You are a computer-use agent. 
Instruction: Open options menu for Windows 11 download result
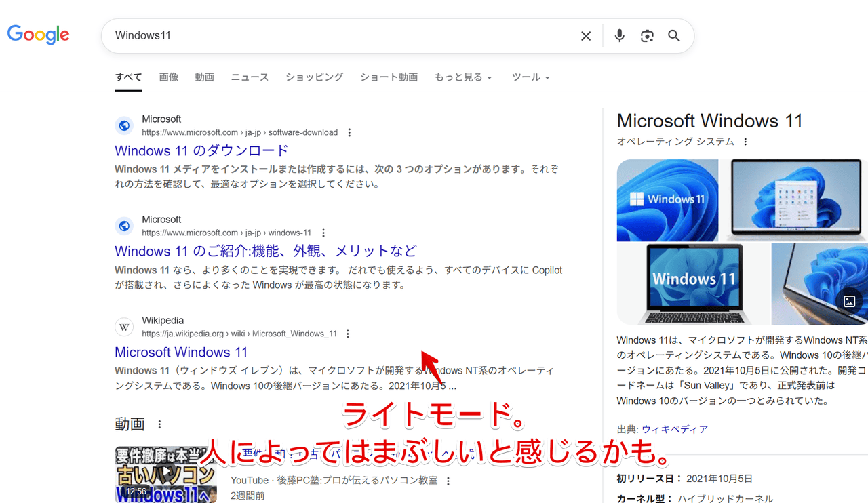point(349,133)
